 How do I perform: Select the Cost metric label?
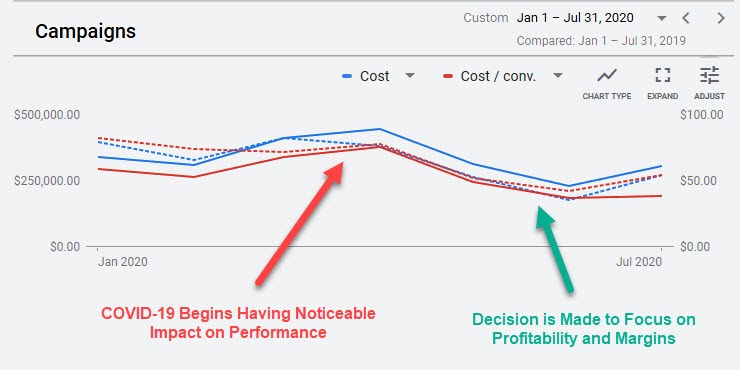click(375, 76)
